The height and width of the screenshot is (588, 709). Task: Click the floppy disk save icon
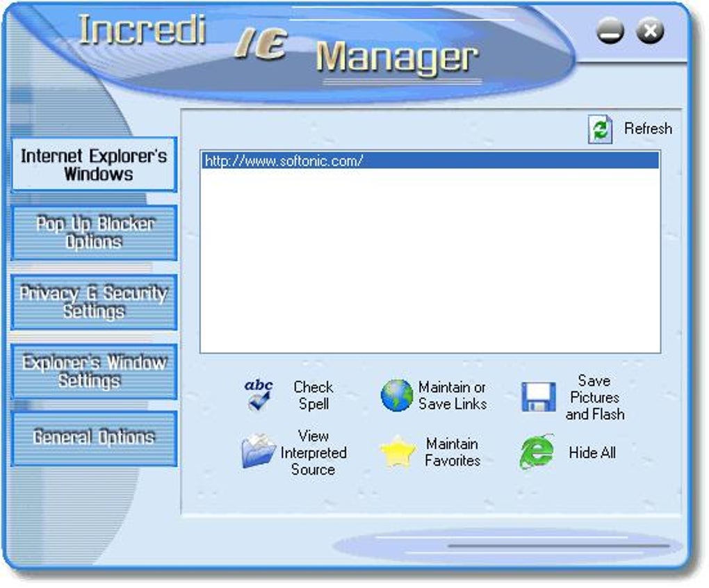point(539,397)
